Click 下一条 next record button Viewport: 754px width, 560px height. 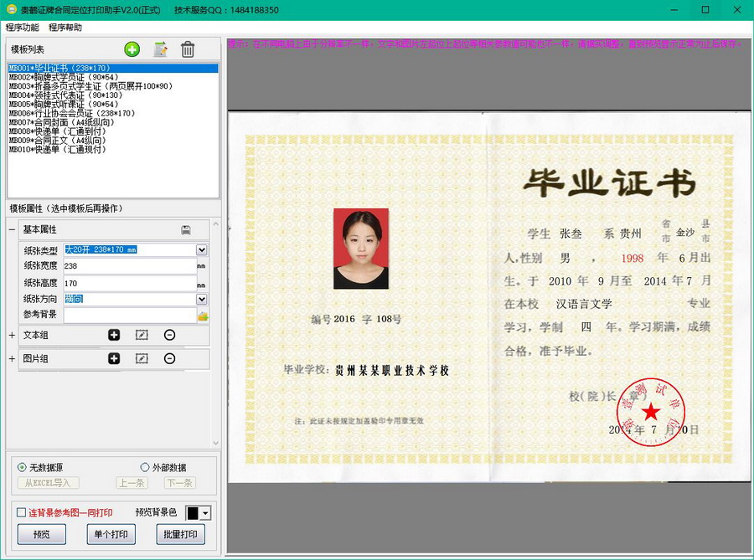(180, 483)
